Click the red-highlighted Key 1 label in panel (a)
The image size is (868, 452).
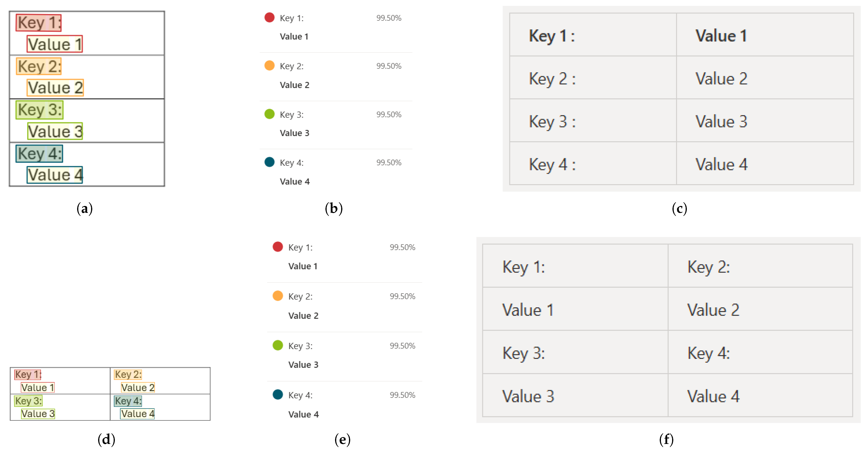39,23
